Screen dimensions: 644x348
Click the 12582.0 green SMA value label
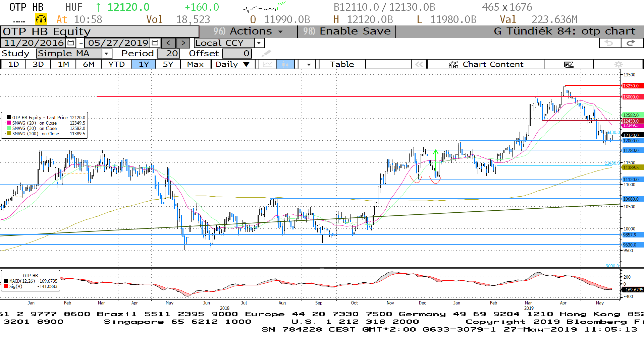[633, 115]
